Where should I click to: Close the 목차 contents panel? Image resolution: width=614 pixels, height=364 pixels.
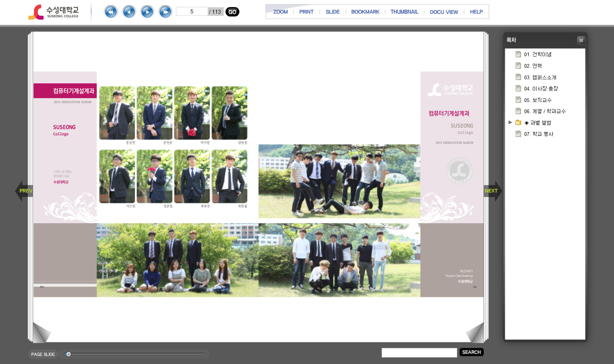click(x=581, y=40)
